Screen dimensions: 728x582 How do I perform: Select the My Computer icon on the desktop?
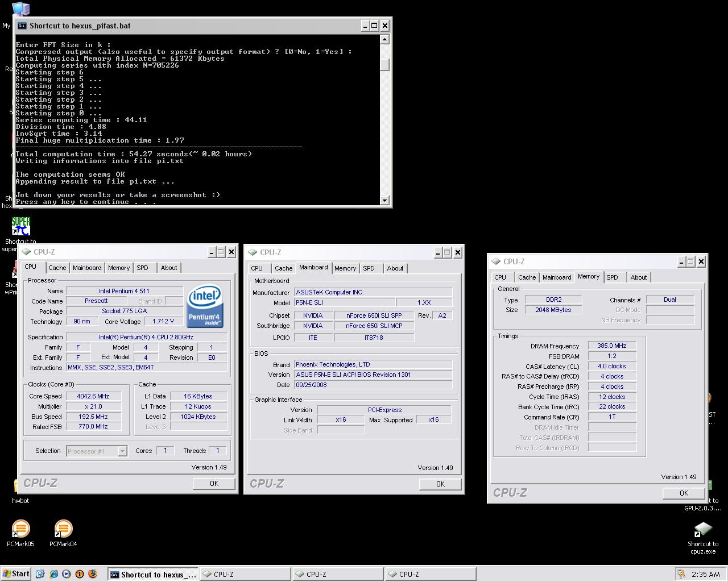[x=20, y=8]
